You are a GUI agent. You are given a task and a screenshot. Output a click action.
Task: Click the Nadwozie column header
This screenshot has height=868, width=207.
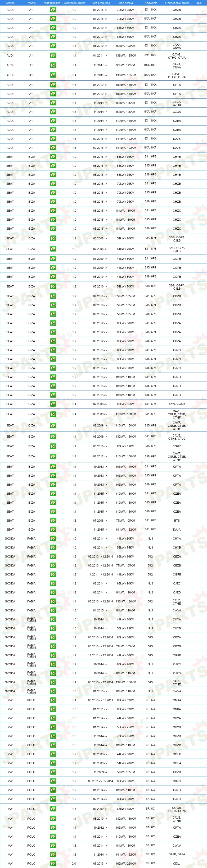click(x=151, y=3)
